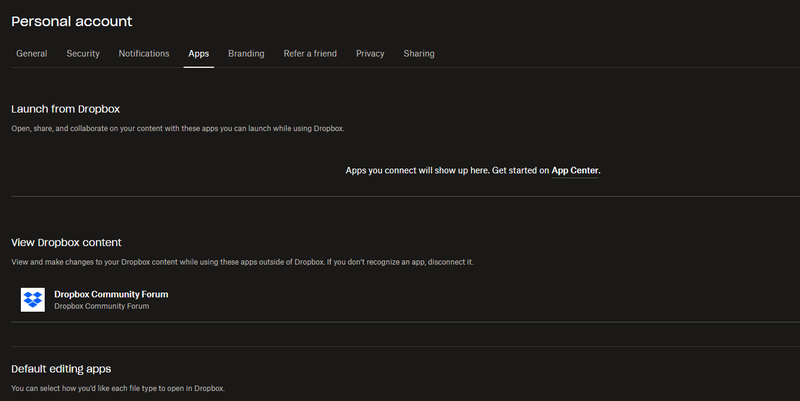
Task: Click the gray Dropbox Community Forum subtitle
Action: [103, 307]
